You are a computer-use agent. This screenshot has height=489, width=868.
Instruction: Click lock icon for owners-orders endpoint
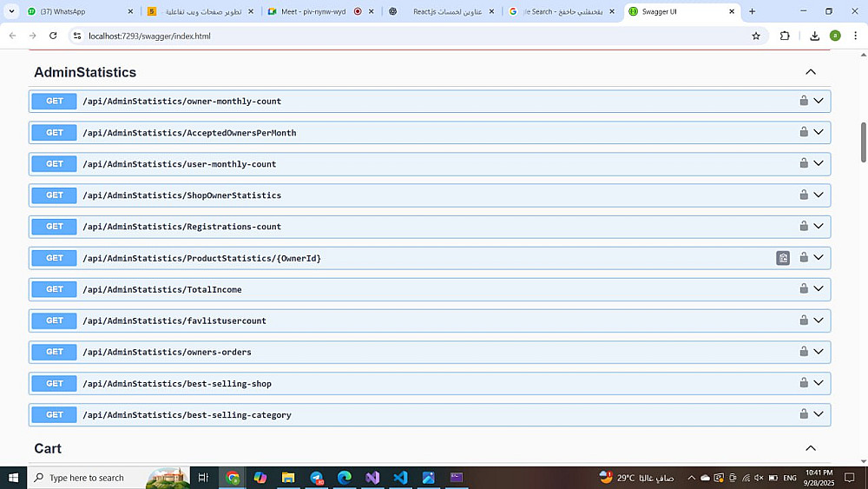803,351
